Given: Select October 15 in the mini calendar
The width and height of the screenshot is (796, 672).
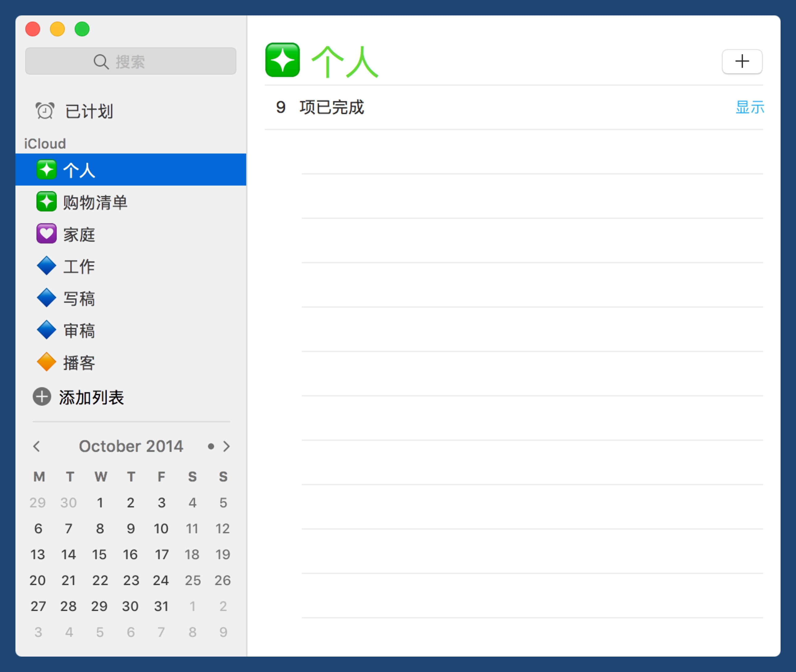Looking at the screenshot, I should coord(99,554).
